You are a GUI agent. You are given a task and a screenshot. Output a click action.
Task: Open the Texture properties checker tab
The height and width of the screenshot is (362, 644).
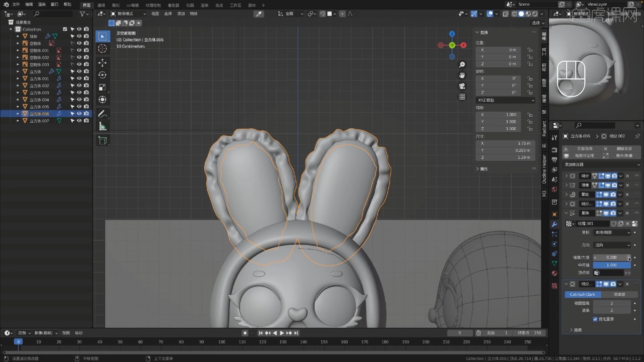[554, 286]
